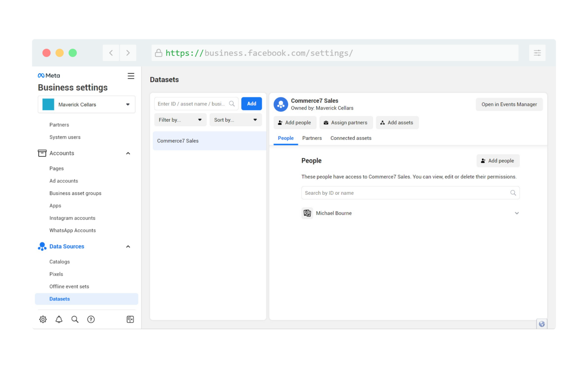Click the Maverick Cellars teal business thumbnail
Screen dimensions: 588x368
pyautogui.click(x=48, y=105)
